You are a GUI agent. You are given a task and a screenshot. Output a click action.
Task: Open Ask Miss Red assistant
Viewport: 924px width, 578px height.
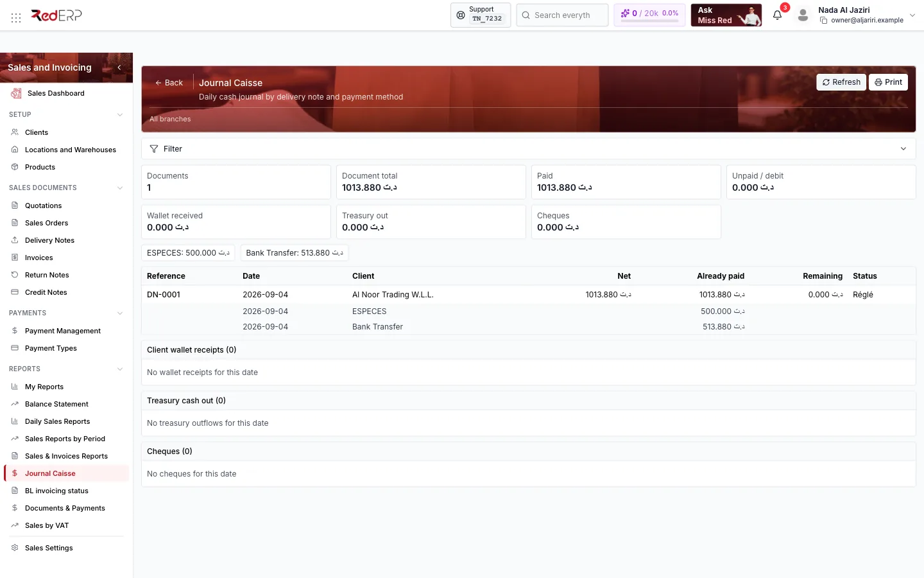tap(726, 15)
